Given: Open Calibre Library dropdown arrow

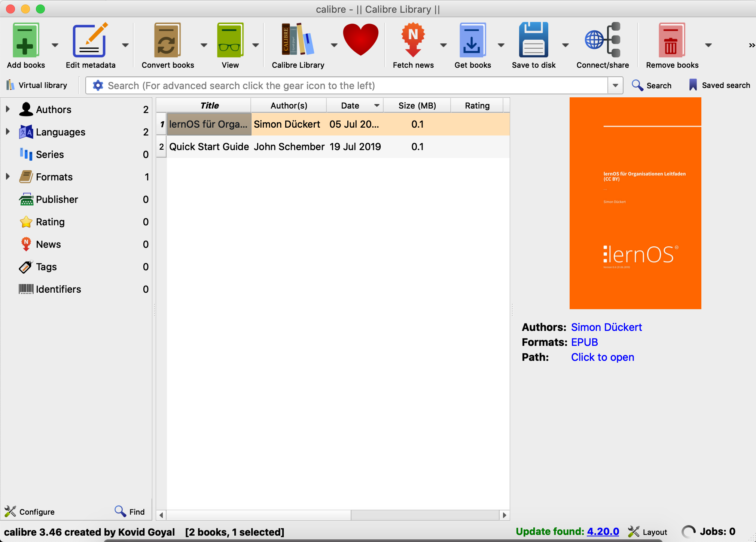Looking at the screenshot, I should click(334, 45).
